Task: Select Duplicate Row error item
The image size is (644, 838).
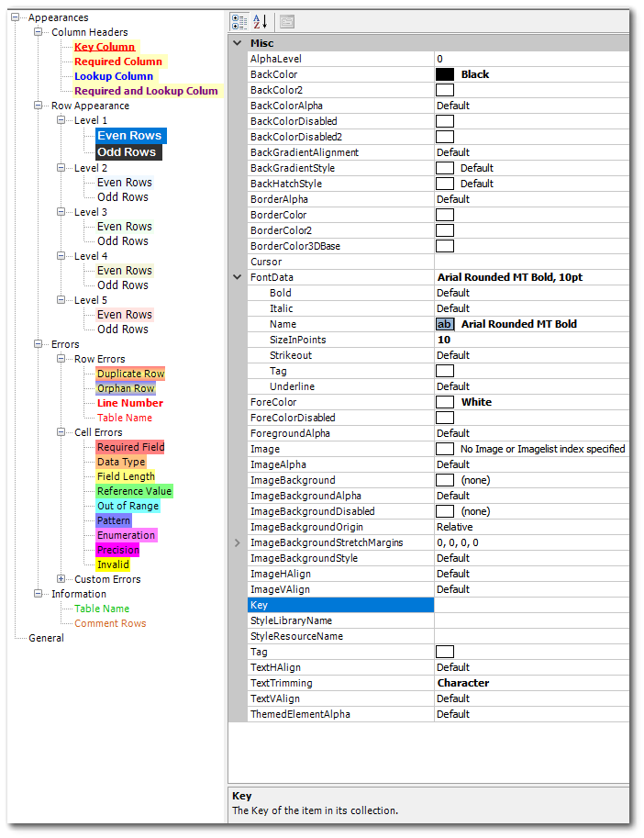Action: tap(130, 374)
